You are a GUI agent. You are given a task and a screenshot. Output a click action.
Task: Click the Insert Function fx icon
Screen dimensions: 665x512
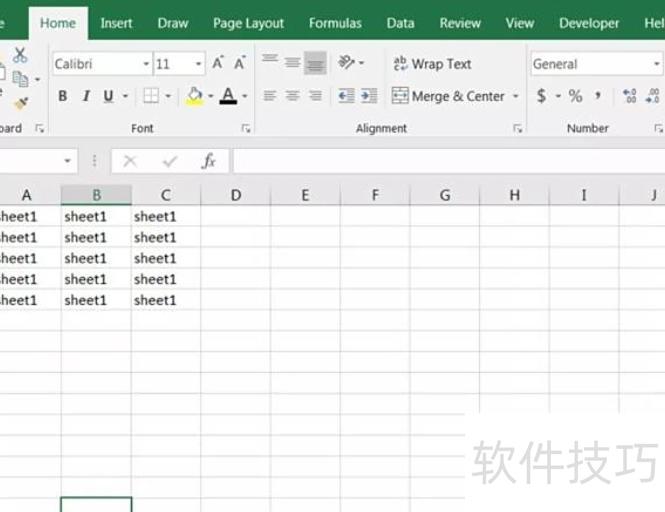coord(209,161)
